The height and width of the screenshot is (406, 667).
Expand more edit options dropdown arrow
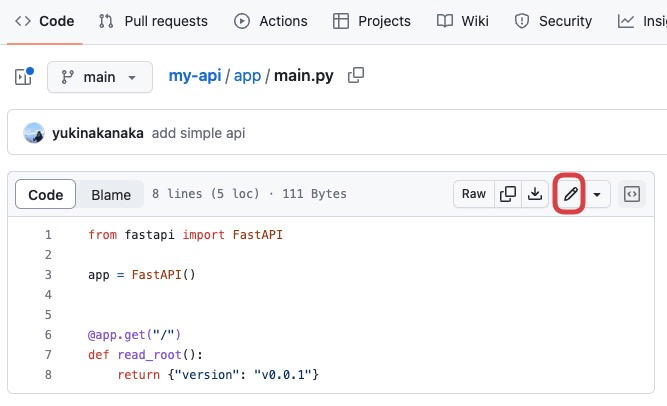(597, 194)
